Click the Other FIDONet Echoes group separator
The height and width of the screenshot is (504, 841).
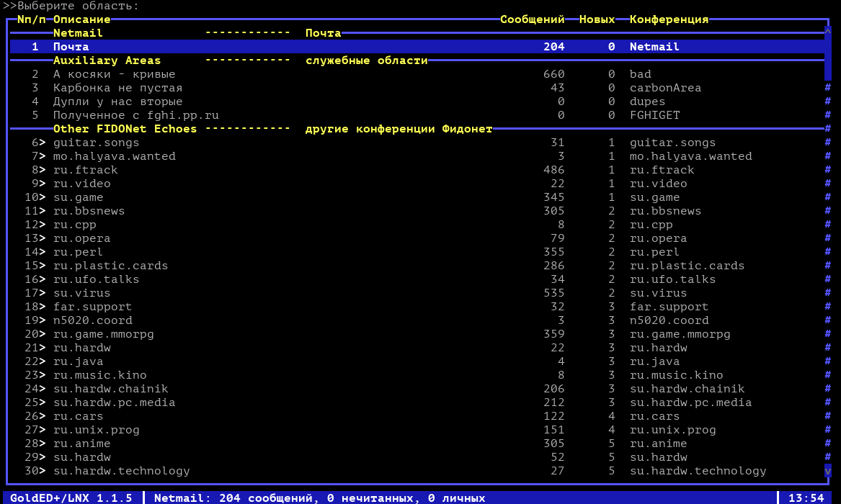point(125,129)
